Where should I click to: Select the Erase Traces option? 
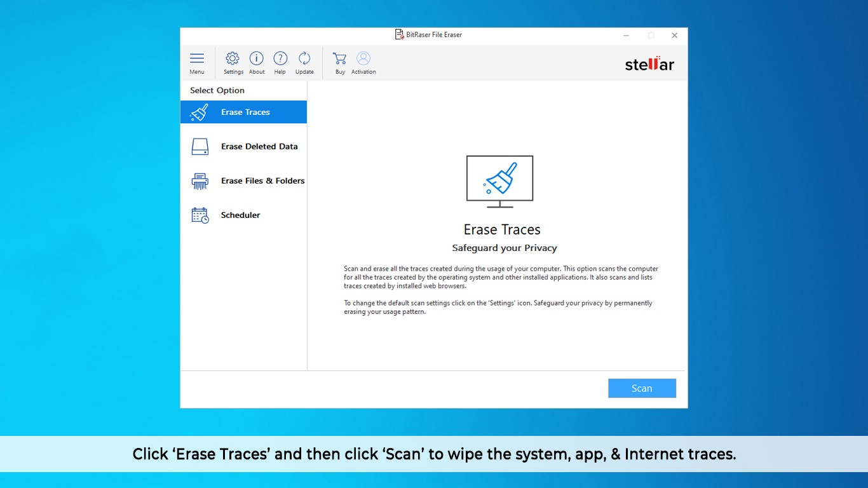coord(243,112)
